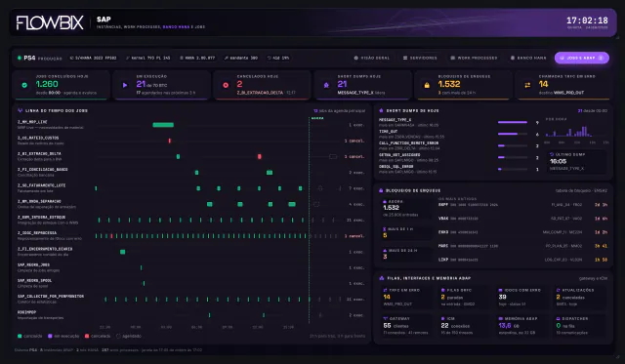Click the red cancel icon for Cancelados Hoje
This screenshot has width=625, height=364.
(226, 85)
